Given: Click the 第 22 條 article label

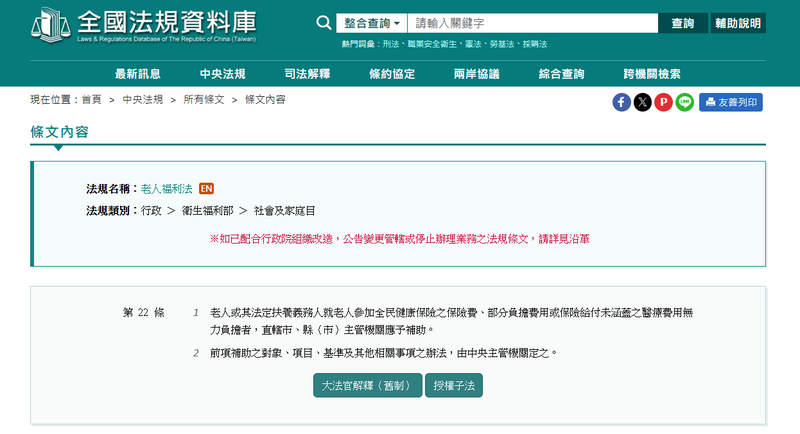Looking at the screenshot, I should click(143, 312).
